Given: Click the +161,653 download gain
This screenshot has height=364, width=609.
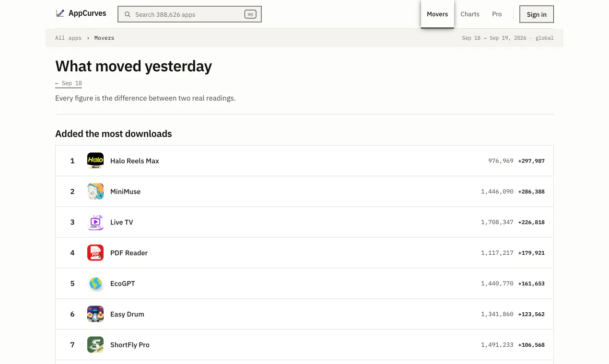Looking at the screenshot, I should [x=531, y=284].
